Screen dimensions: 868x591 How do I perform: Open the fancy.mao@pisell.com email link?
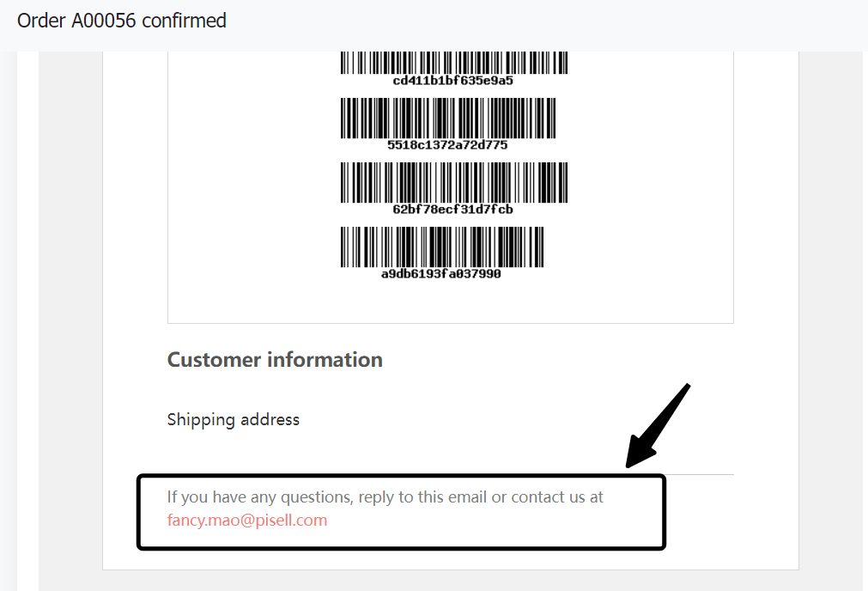coord(247,520)
